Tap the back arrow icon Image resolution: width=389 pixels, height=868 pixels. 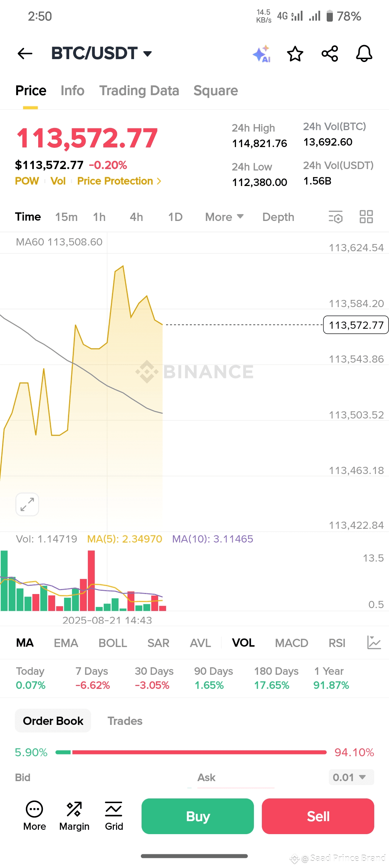click(x=25, y=54)
